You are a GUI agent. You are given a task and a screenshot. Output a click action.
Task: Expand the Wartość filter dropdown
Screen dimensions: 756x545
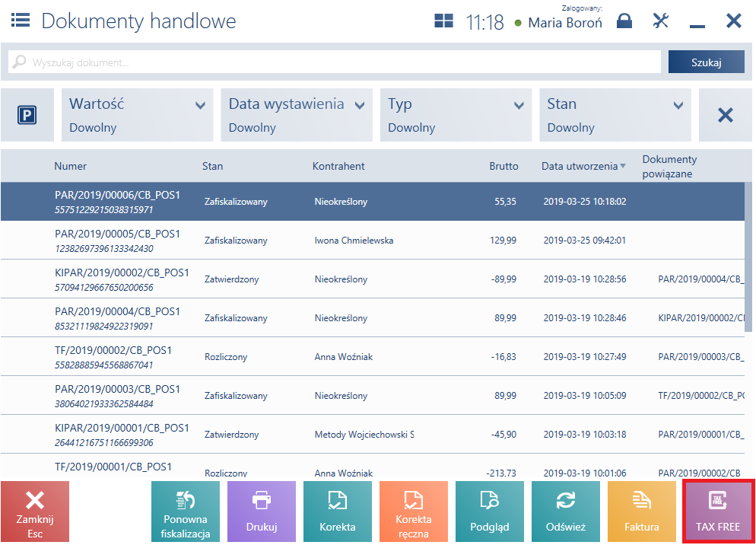pos(138,115)
